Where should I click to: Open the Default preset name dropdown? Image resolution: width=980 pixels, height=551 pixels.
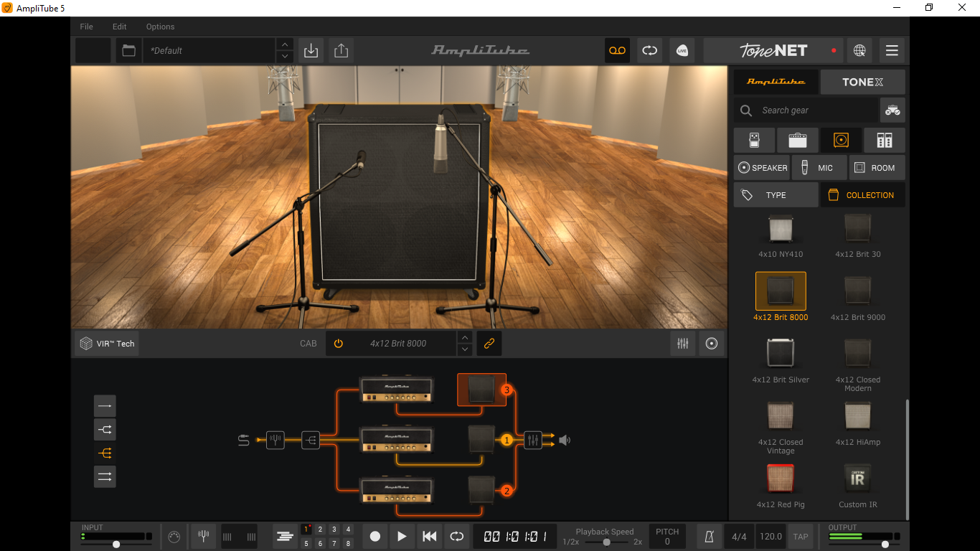209,51
